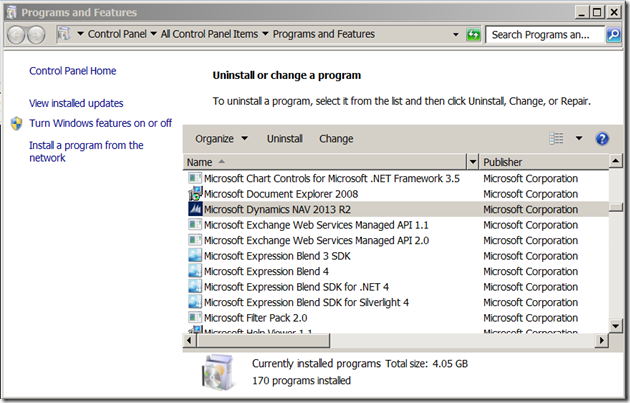Select Microsoft Chart Controls for .NET Framework 3.5
Viewport: 630px width, 403px height.
pos(331,178)
